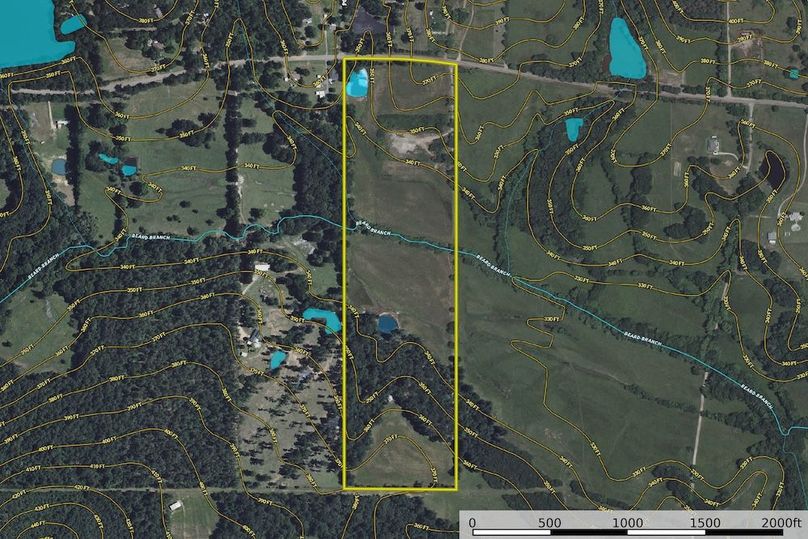Click the parcel's bottom-left yellow boundary corner
The image size is (808, 539).
pyautogui.click(x=345, y=489)
